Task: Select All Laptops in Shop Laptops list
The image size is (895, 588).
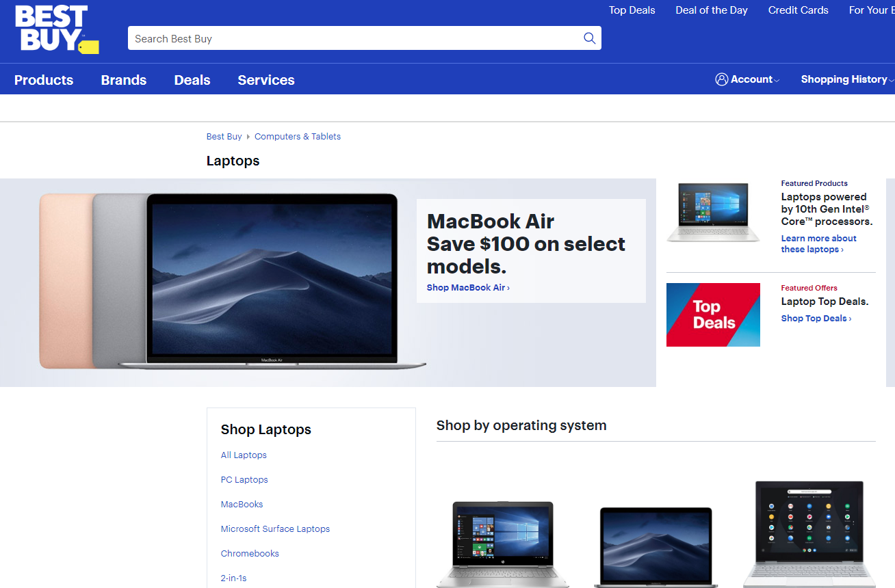Action: point(244,455)
